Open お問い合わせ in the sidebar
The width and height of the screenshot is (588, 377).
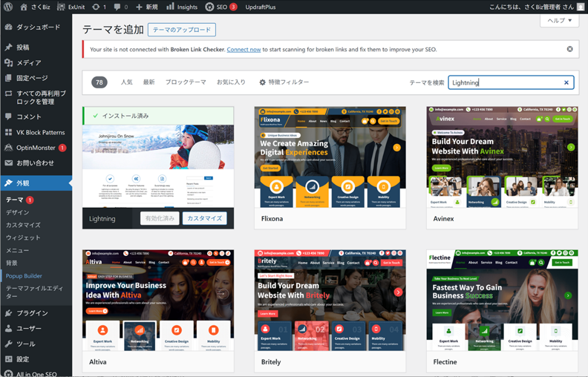tap(36, 163)
